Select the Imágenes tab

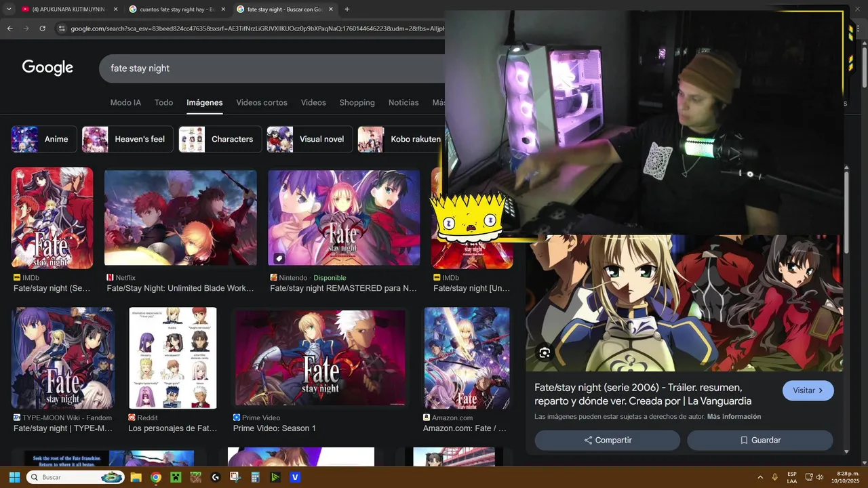205,102
